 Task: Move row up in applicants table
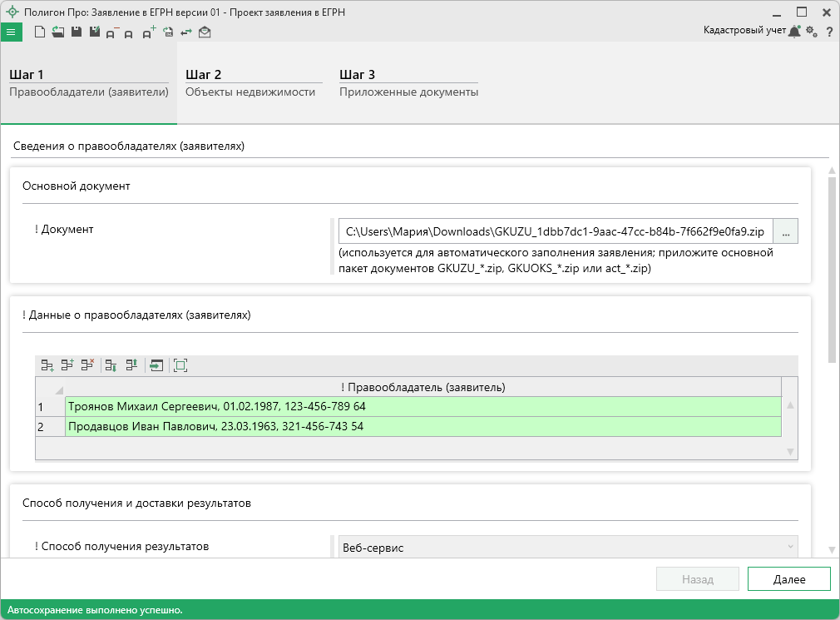point(131,365)
